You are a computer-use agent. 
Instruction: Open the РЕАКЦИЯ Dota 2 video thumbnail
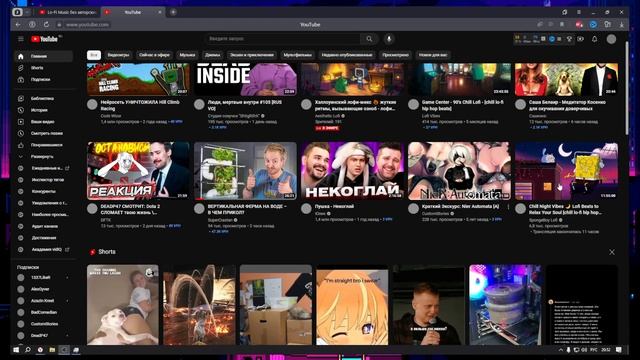(x=138, y=171)
